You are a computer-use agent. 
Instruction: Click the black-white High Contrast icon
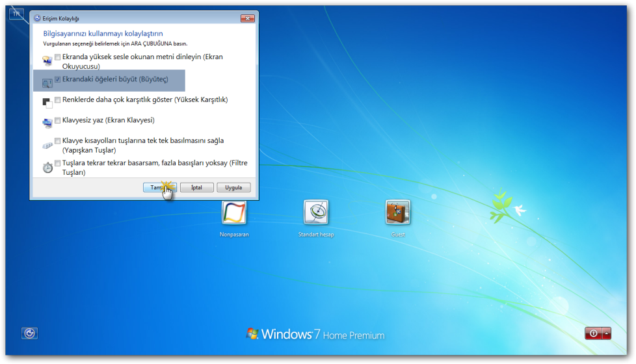47,103
